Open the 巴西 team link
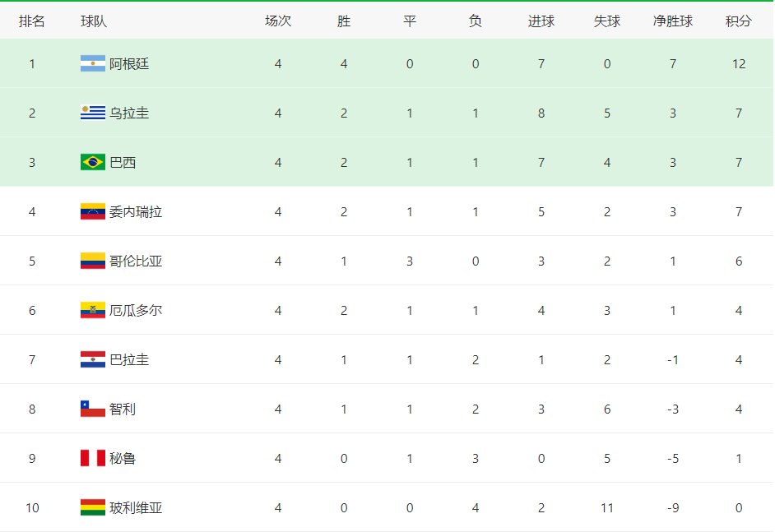The image size is (775, 532). coord(123,162)
